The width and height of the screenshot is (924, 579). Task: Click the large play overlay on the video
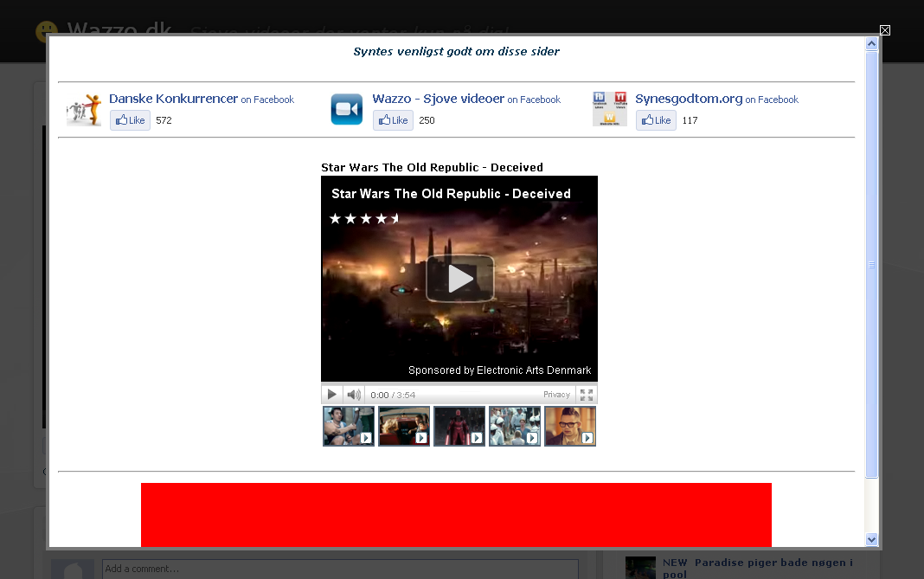coord(459,279)
